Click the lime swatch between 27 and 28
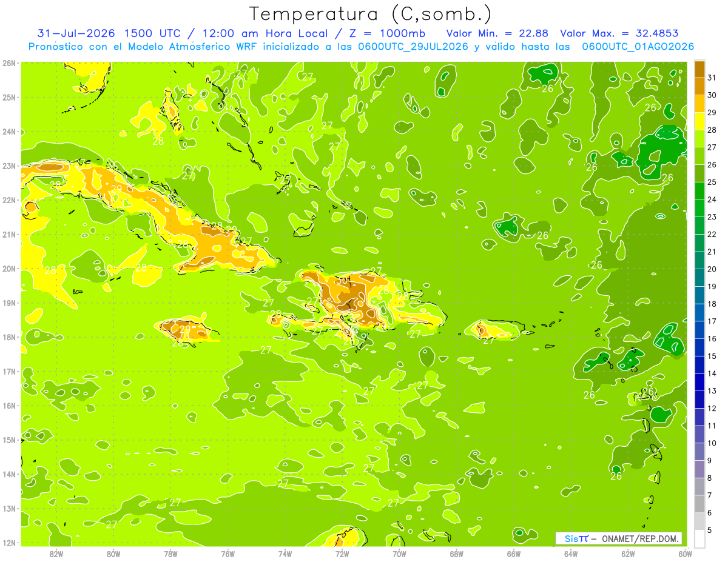Viewport: 728px width, 562px height. click(699, 138)
